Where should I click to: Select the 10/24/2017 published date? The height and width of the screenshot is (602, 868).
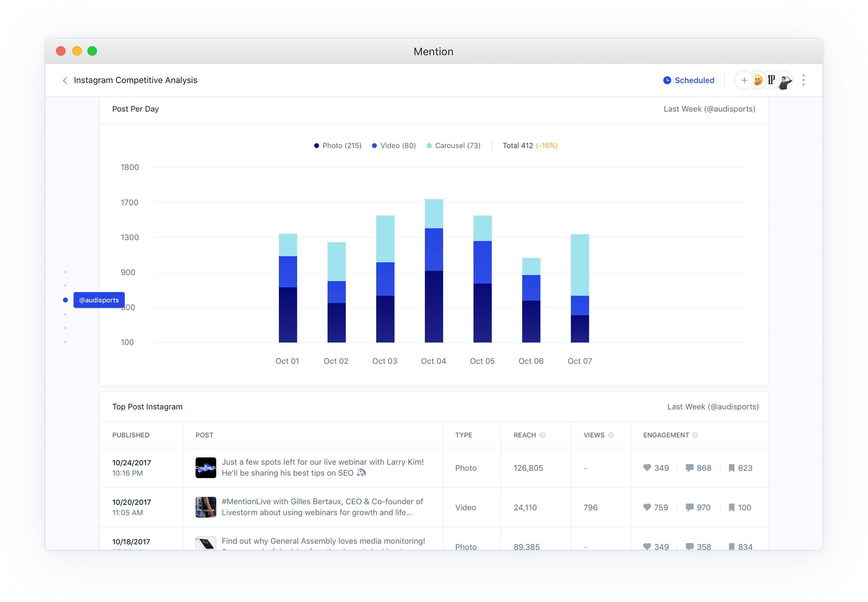(131, 462)
